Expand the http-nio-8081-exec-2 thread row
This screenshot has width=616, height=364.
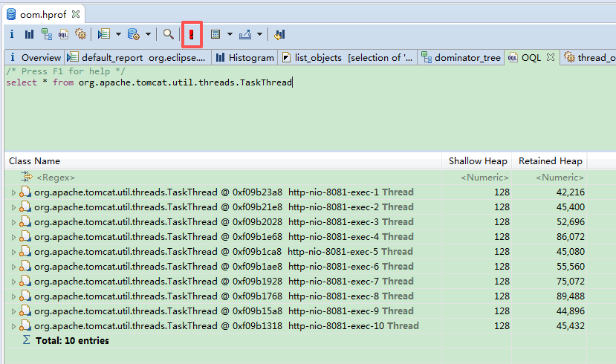(13, 207)
